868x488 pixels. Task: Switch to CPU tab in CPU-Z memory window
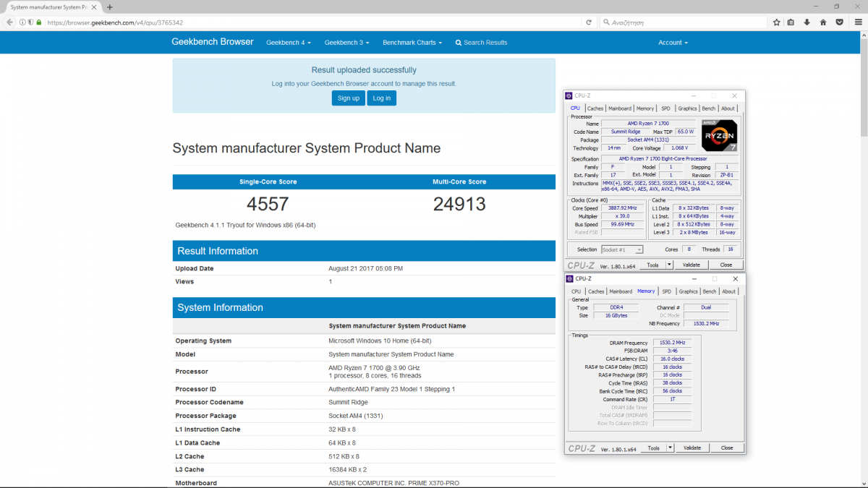576,291
